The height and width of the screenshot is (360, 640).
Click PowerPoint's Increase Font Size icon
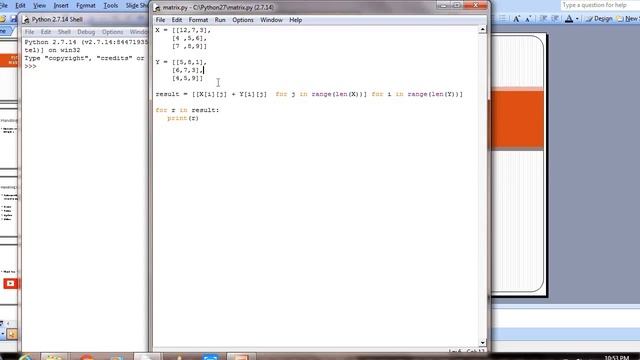tap(516, 19)
